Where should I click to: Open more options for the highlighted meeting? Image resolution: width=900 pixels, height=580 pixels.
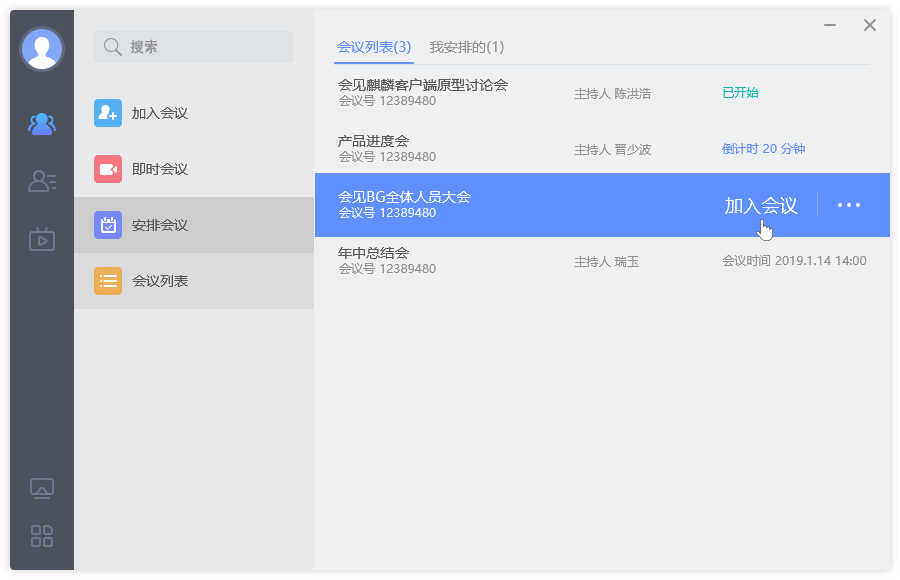[x=849, y=205]
